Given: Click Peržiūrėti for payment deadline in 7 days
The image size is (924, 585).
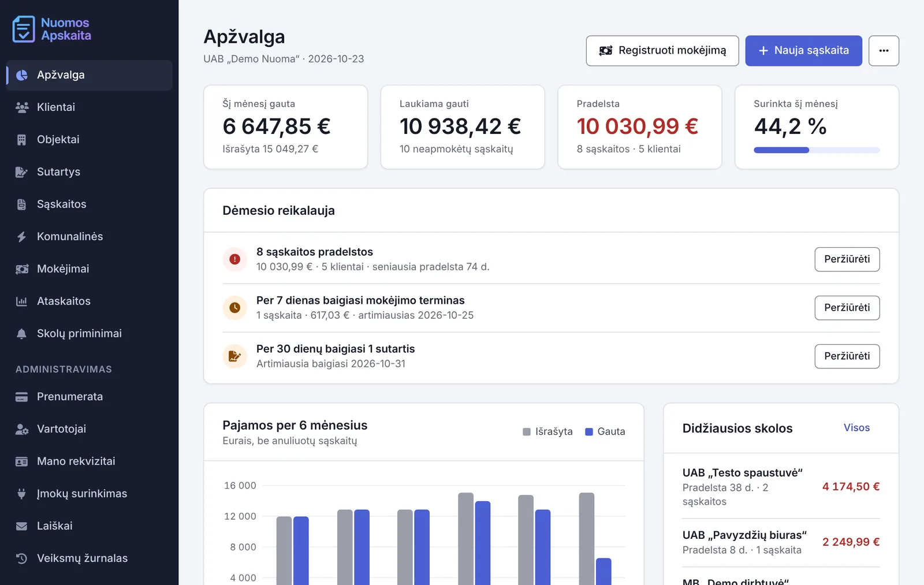Looking at the screenshot, I should pyautogui.click(x=847, y=308).
